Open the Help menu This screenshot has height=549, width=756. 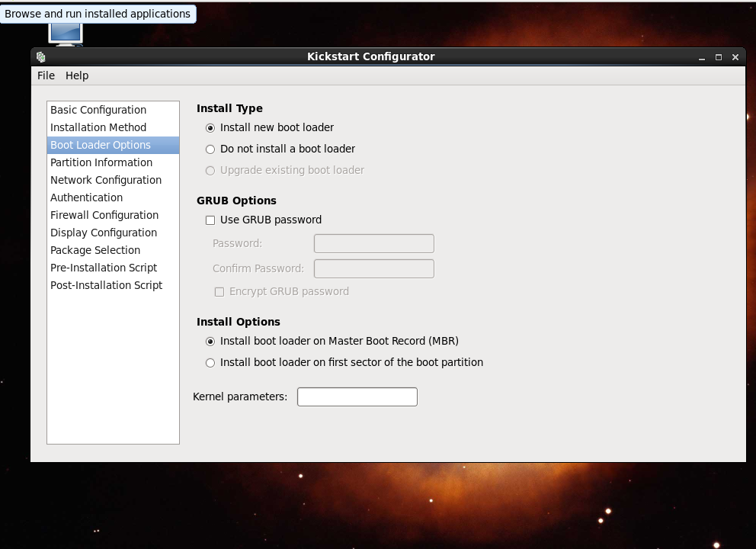77,75
